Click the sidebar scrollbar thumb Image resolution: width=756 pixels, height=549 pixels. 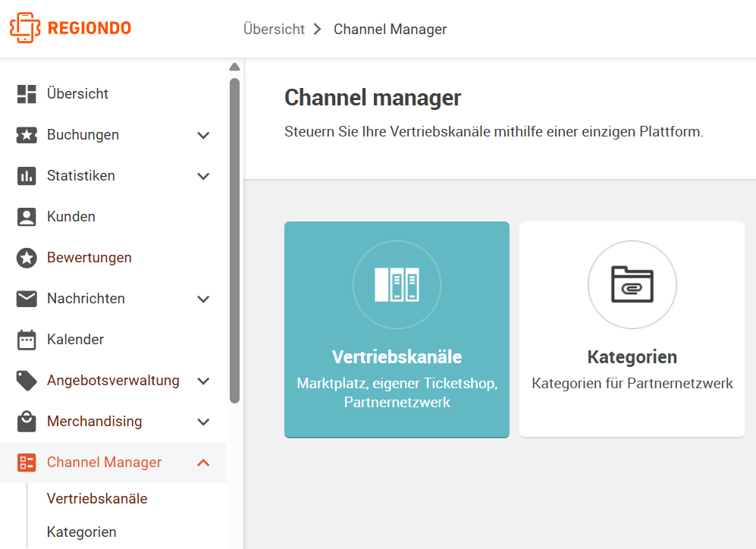[235, 240]
